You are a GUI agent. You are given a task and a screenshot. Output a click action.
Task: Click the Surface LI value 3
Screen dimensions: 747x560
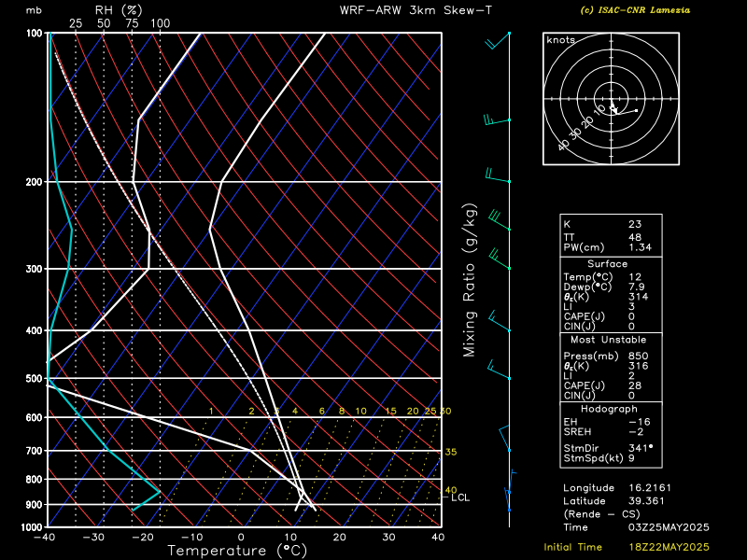(x=632, y=307)
